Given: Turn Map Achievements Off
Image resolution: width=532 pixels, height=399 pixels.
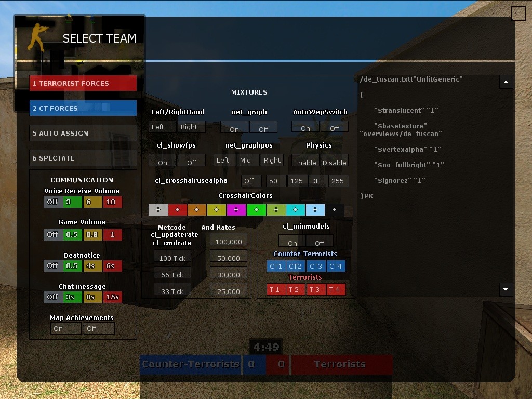Looking at the screenshot, I should point(99,328).
